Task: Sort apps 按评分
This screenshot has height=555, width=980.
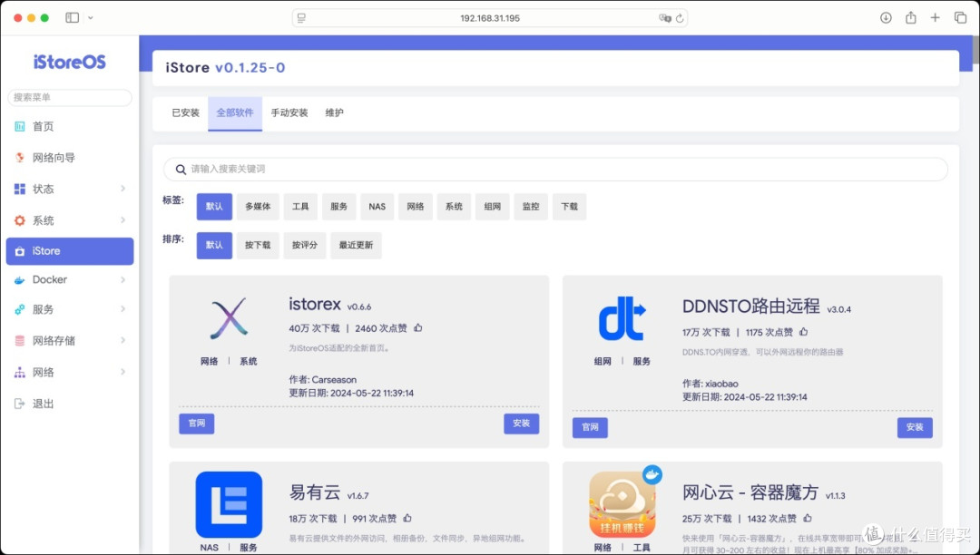Action: tap(305, 246)
